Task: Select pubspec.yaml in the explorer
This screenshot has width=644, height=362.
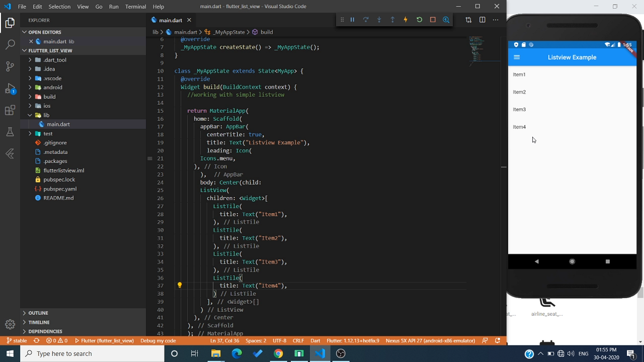Action: coord(59,189)
